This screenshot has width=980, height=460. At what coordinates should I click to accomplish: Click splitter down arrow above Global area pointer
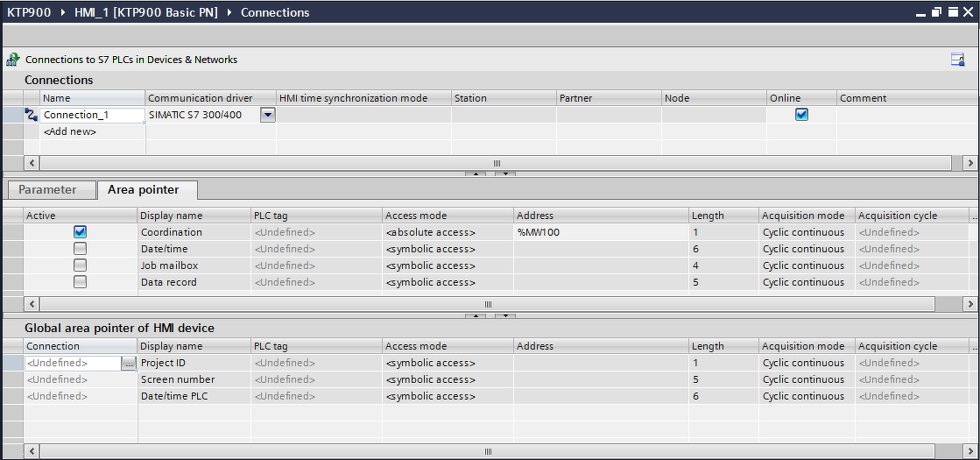pos(504,315)
